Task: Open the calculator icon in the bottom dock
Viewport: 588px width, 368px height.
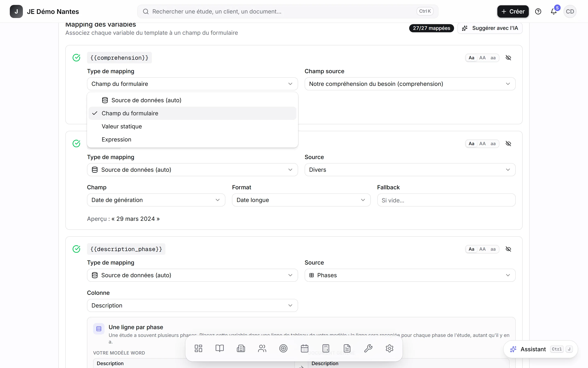Action: tap(326, 348)
